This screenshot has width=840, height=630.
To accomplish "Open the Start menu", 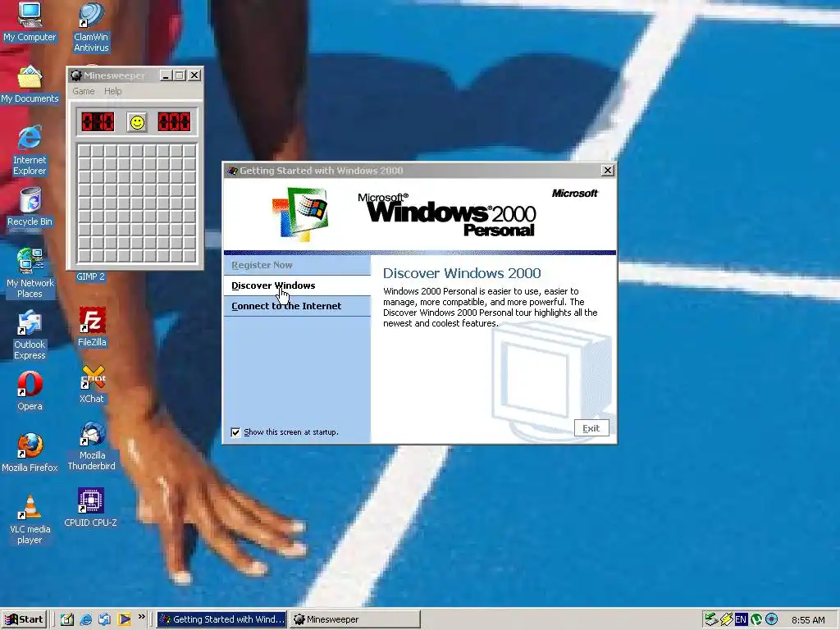I will 24,619.
